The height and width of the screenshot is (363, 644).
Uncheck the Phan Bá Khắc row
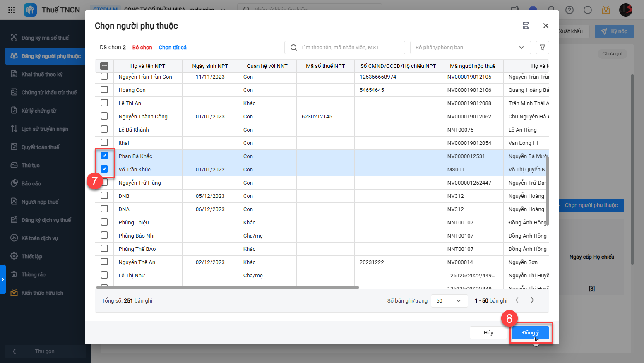[x=104, y=156]
